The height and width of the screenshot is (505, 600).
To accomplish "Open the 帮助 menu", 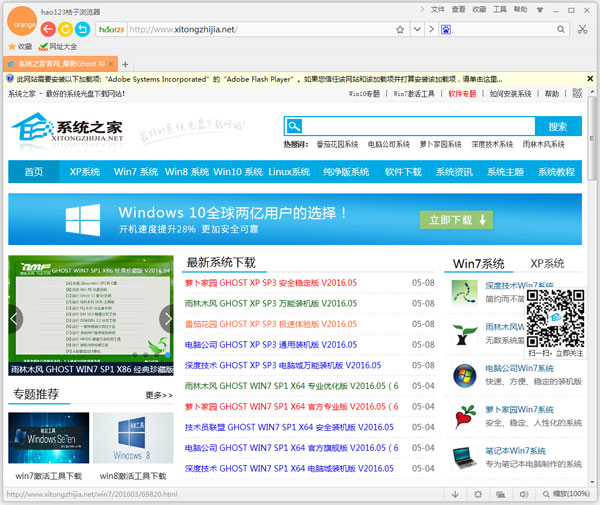I will click(520, 10).
